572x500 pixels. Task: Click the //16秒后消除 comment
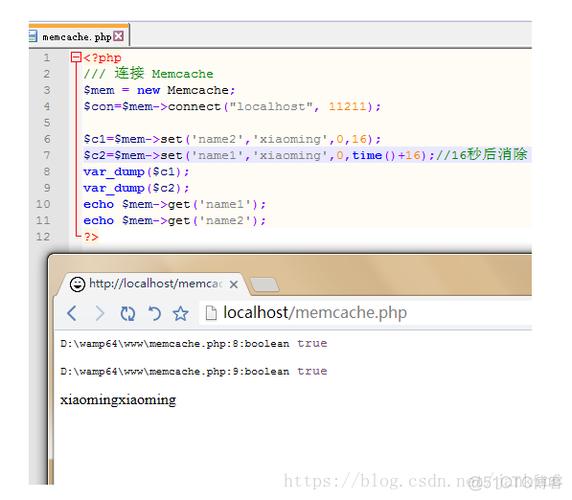pyautogui.click(x=482, y=155)
